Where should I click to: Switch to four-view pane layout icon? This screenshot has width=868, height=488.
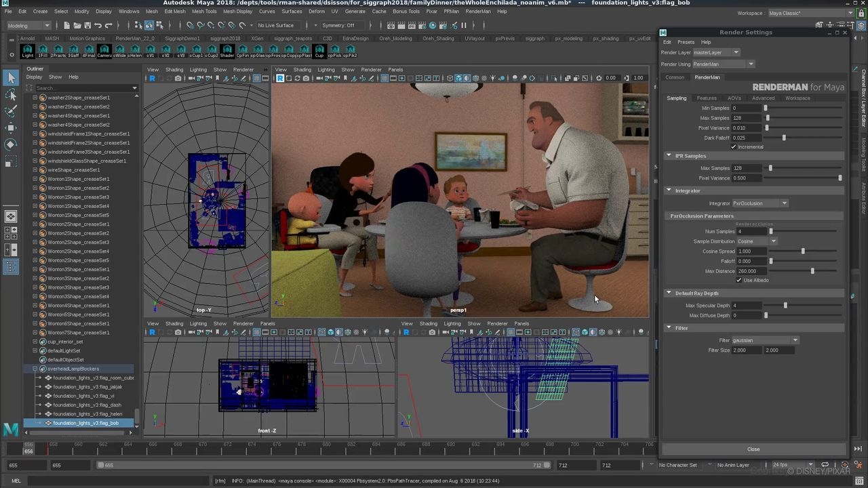coord(11,234)
